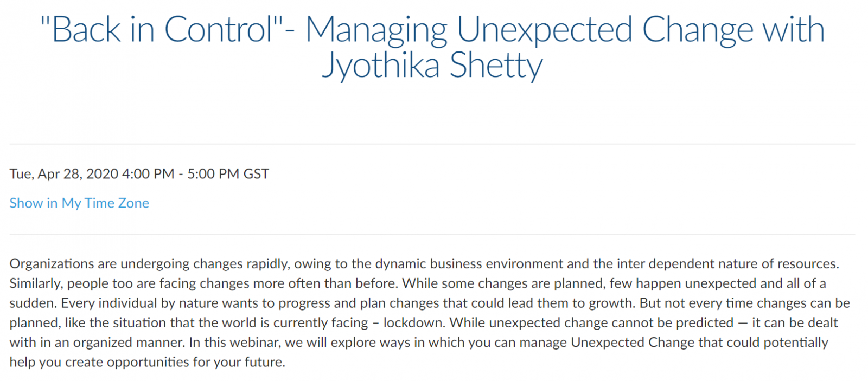
Task: Click the 4:00 PM start time text
Action: point(148,174)
